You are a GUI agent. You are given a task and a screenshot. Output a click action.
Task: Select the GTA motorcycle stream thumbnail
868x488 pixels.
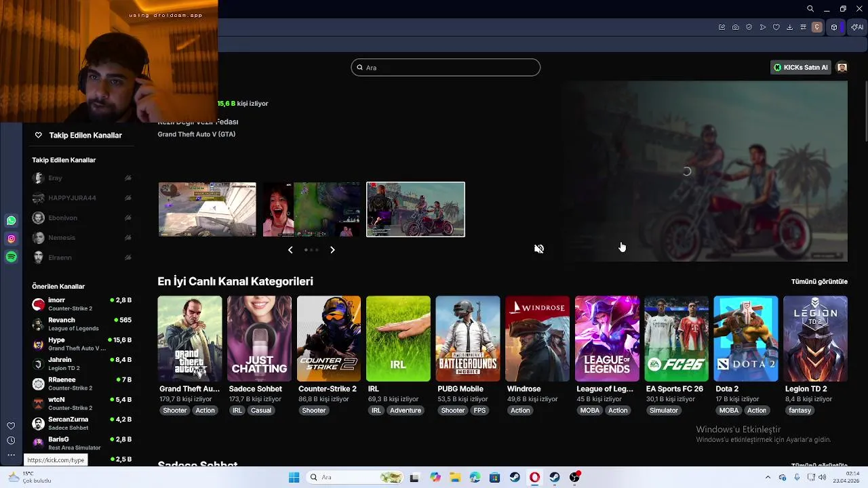(416, 209)
